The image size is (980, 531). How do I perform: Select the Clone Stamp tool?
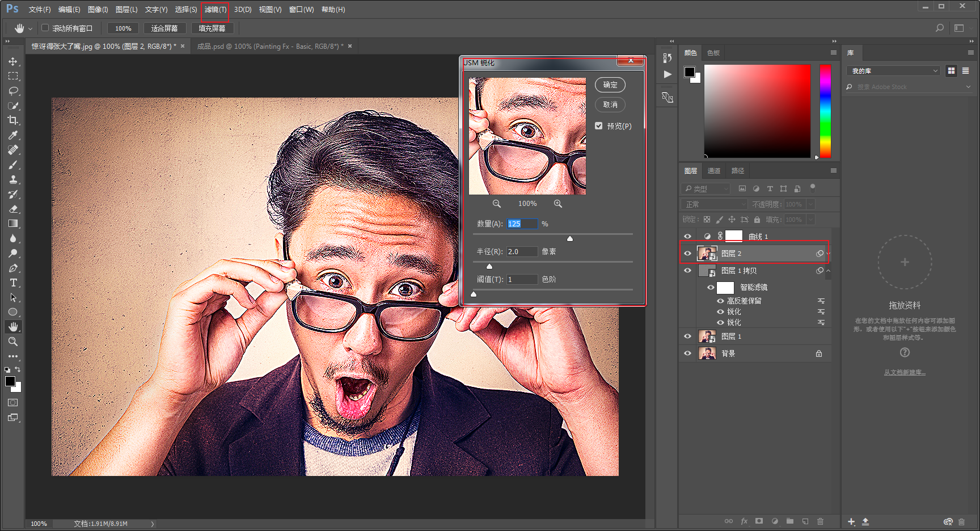[13, 179]
